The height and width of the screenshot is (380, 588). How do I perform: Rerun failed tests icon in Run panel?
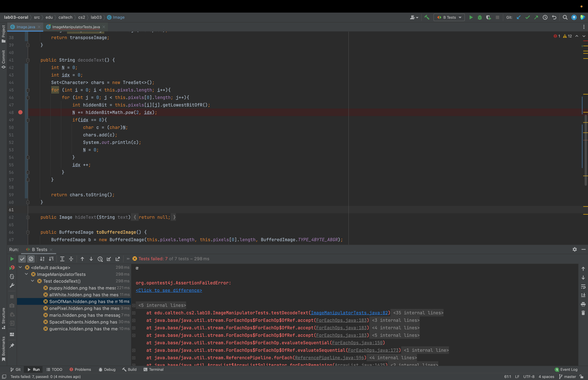coord(12,268)
